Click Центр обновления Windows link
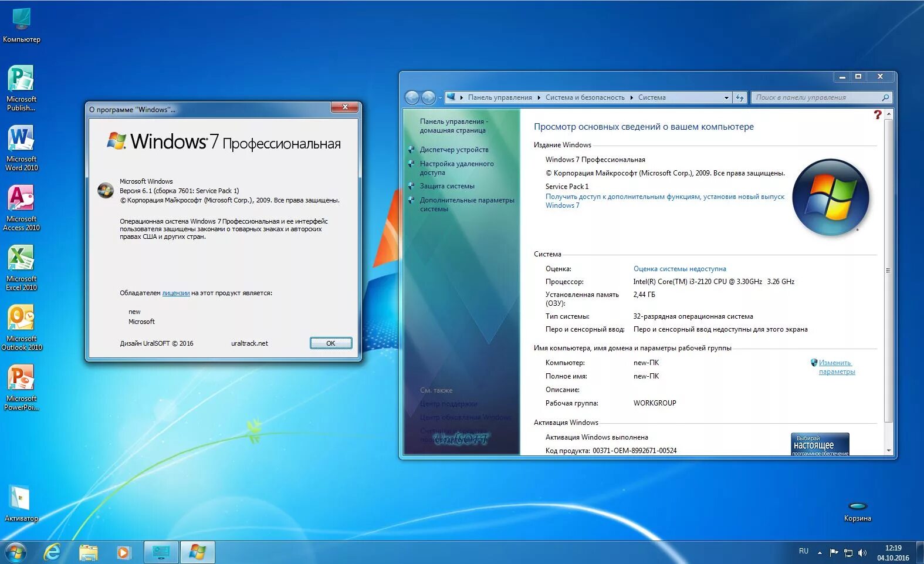 pos(466,417)
